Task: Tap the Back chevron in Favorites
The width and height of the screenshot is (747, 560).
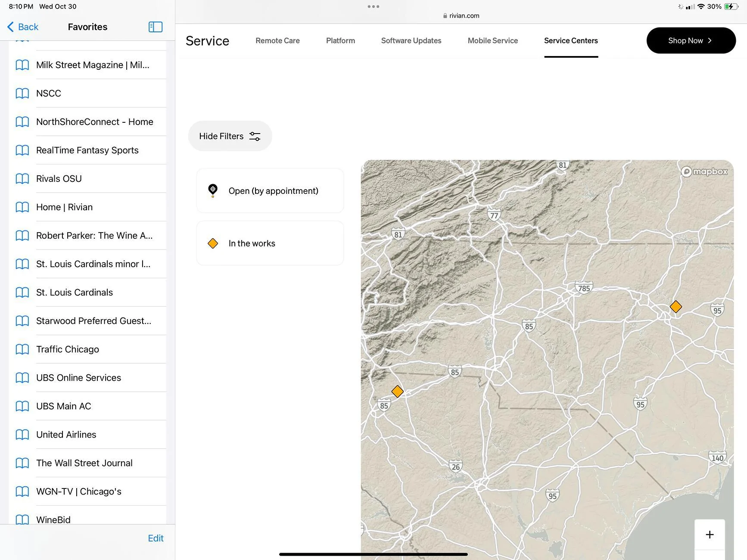Action: click(10, 27)
